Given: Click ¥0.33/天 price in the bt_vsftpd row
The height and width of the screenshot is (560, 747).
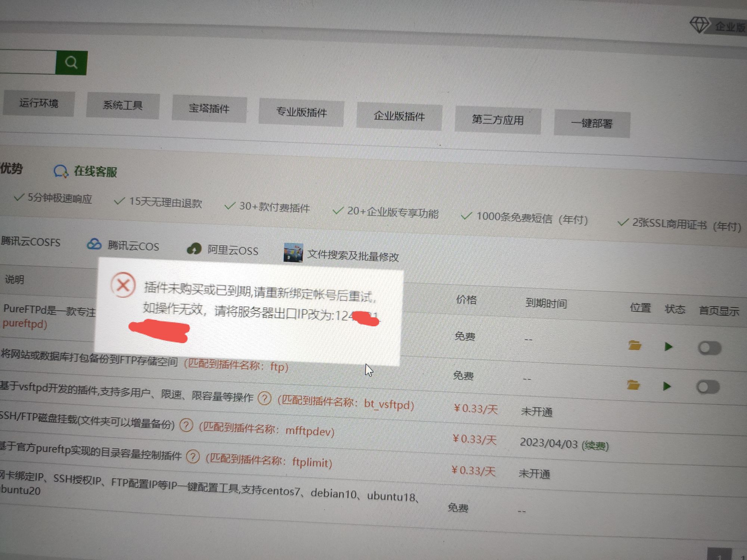Looking at the screenshot, I should (x=475, y=409).
